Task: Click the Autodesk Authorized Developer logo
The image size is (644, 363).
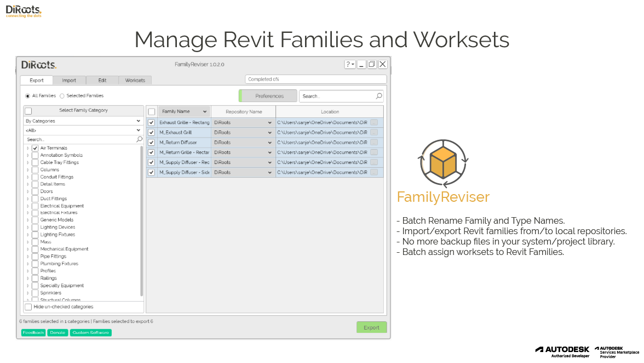Action: point(562,352)
